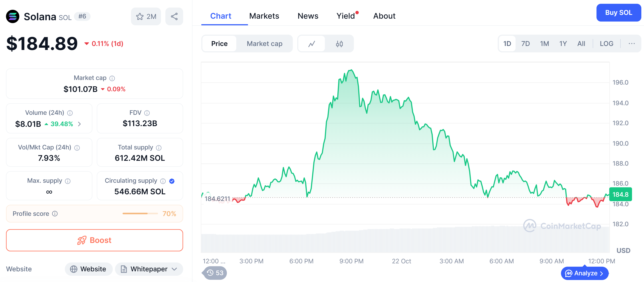Click the Profile score info icon

pos(55,214)
